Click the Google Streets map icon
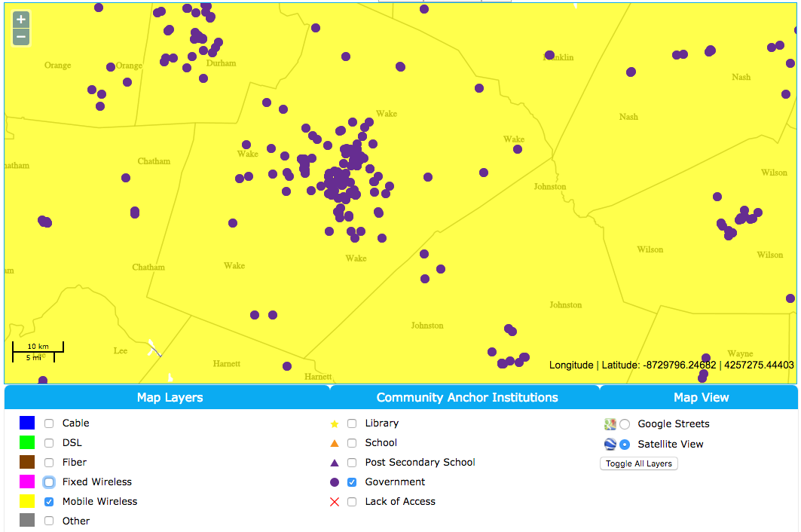Screen dimensions: 801x532 tap(610, 424)
